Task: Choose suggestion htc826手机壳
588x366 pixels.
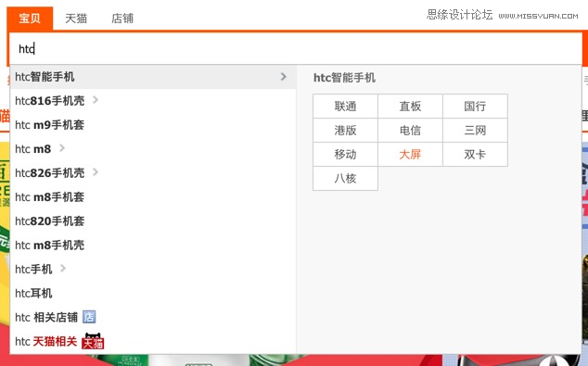Action: [49, 172]
